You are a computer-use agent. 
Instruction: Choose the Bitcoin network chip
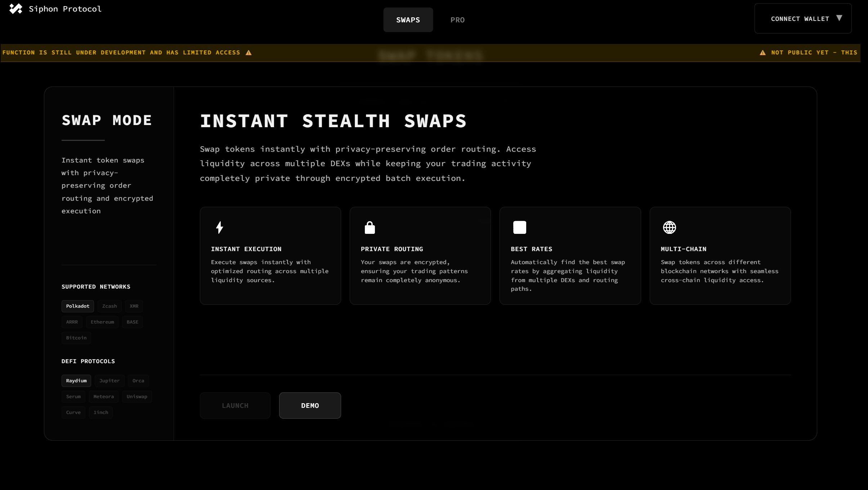[x=76, y=338]
